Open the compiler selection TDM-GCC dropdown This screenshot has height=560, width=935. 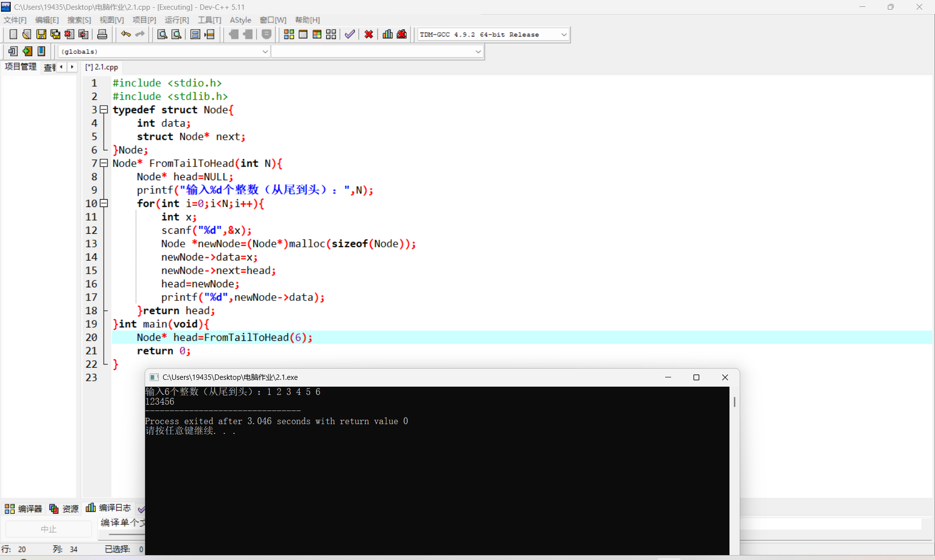point(563,35)
